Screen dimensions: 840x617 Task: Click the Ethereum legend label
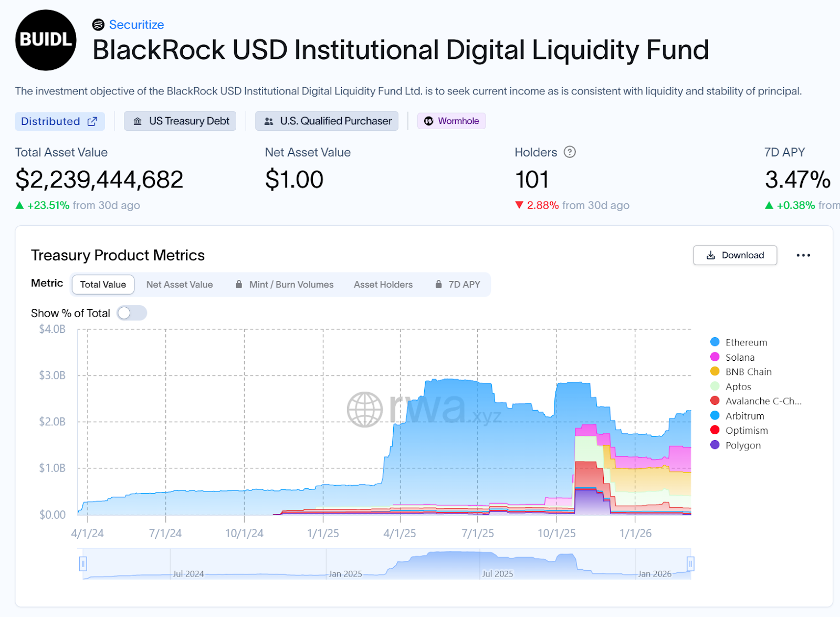[x=746, y=342]
